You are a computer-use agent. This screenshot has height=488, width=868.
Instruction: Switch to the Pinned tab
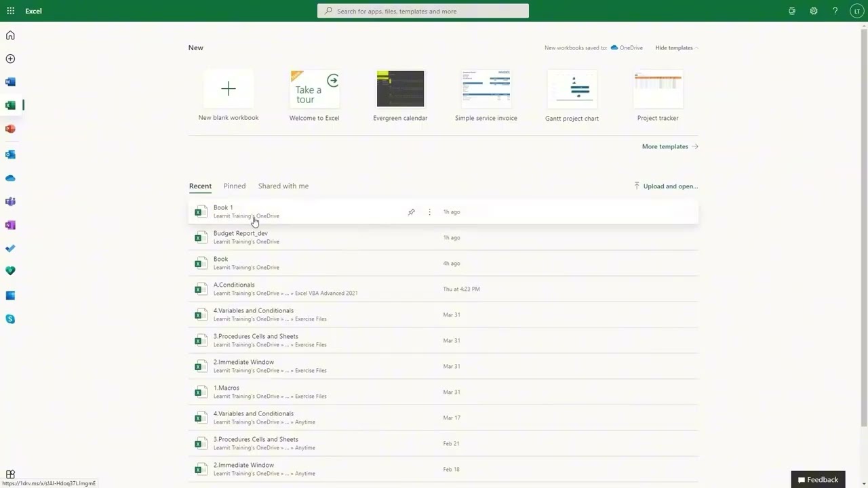click(235, 186)
